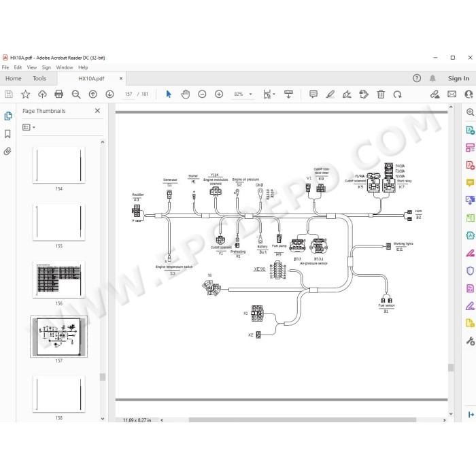Click the document vertical scrollbar thumb
The image size is (476, 476).
451,367
